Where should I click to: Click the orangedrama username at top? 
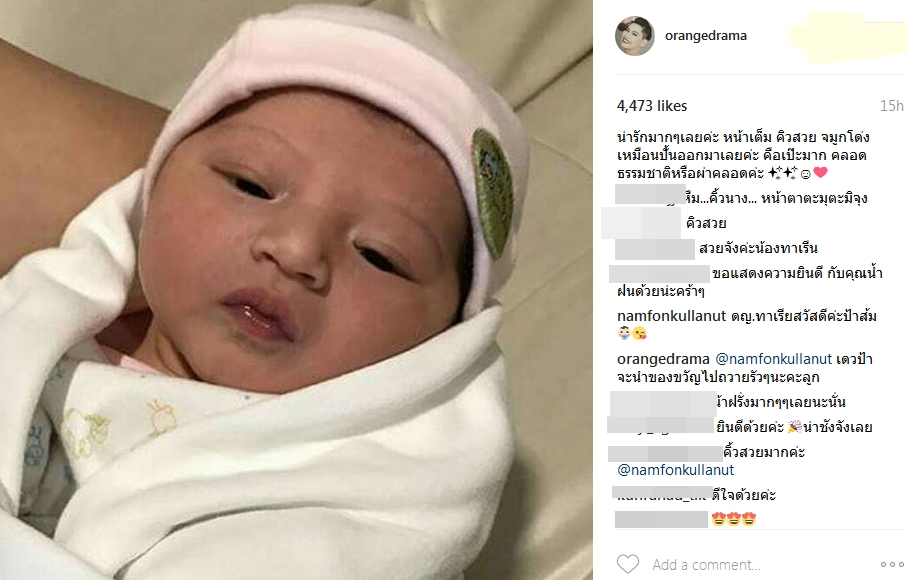(x=705, y=35)
